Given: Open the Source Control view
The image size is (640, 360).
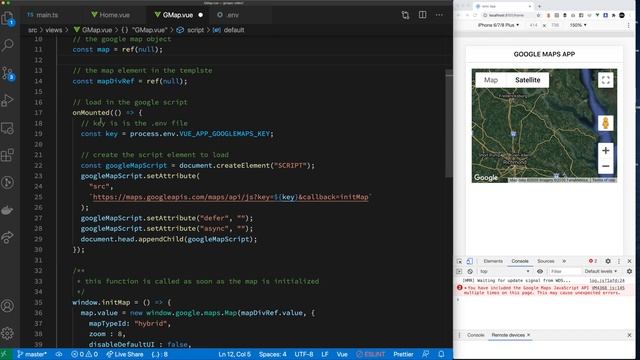Looking at the screenshot, I should click(x=8, y=73).
